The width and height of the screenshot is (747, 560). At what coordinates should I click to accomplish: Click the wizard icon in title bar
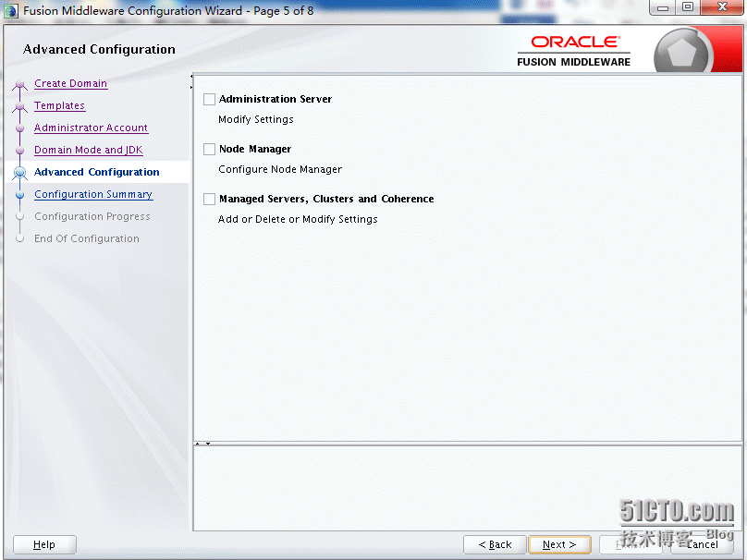[10, 10]
